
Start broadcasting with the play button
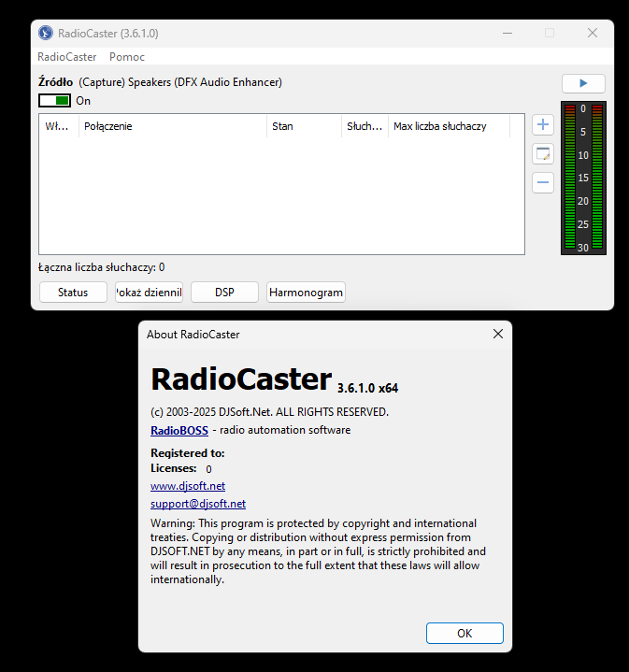tap(583, 83)
